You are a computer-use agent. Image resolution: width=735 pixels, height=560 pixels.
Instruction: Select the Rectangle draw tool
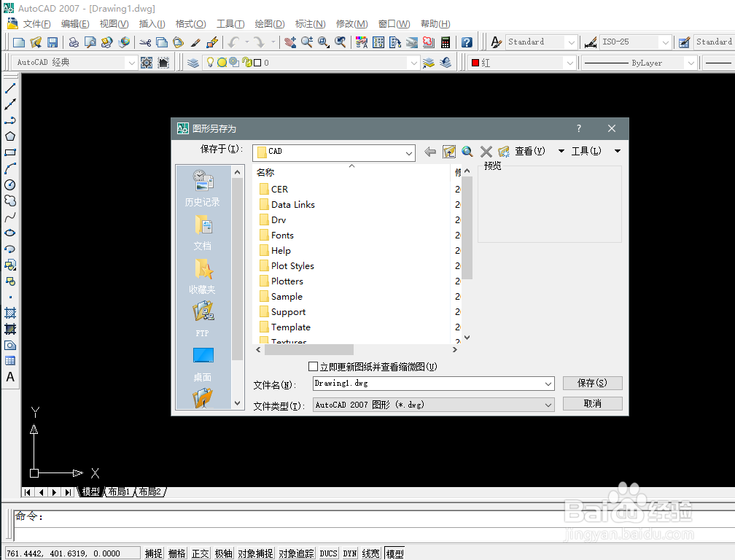click(10, 152)
